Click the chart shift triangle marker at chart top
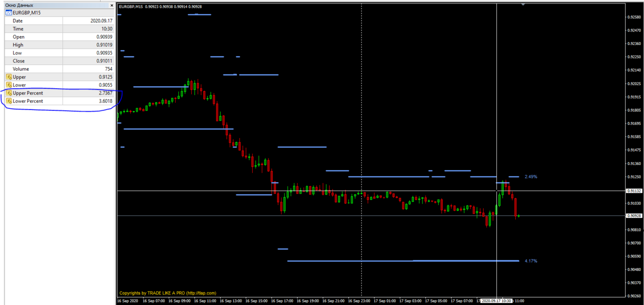 coord(523,4)
